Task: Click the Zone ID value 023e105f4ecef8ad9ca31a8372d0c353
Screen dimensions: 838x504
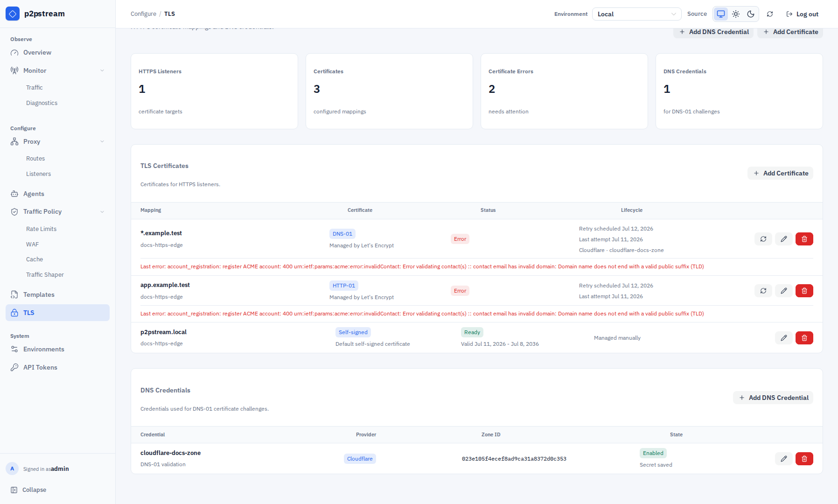Action: tap(514, 459)
